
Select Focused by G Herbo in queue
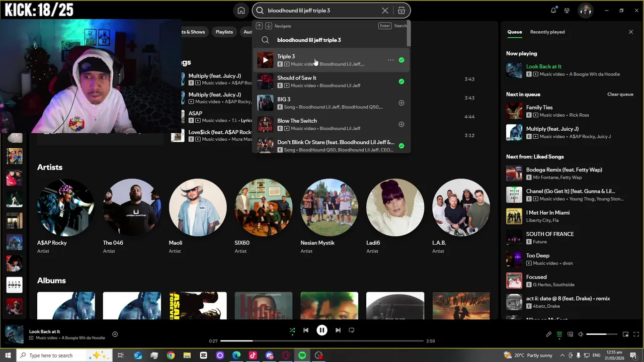click(570, 281)
